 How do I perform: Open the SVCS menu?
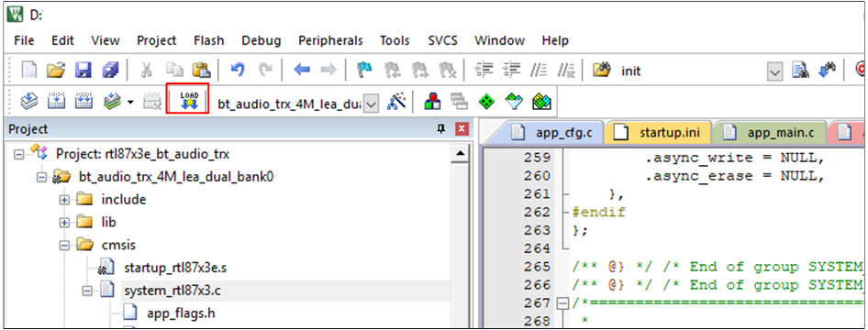tap(442, 40)
